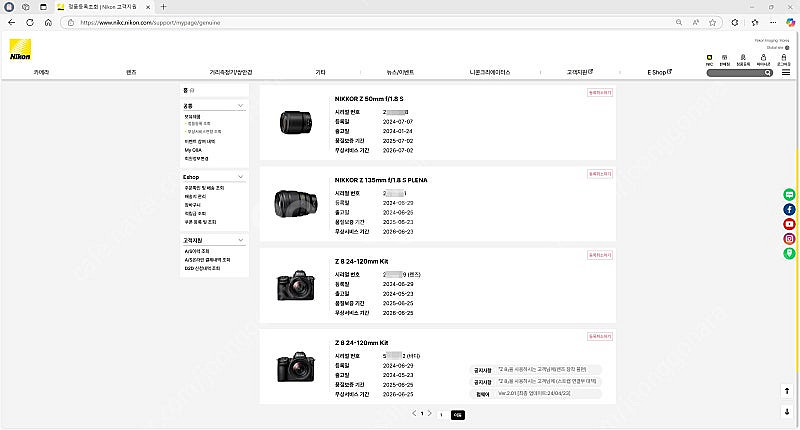Open the lenses menu in the main navigation
The width and height of the screenshot is (800, 430).
pos(131,72)
